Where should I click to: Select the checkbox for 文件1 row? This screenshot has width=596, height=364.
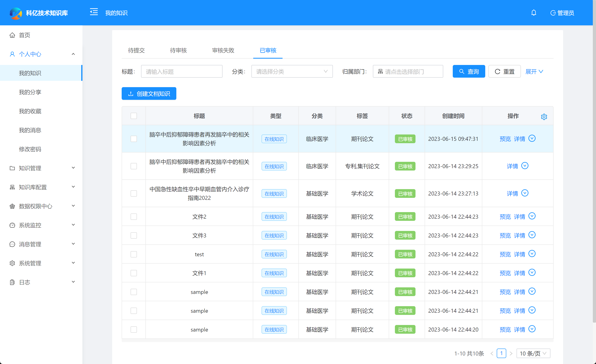coord(134,273)
